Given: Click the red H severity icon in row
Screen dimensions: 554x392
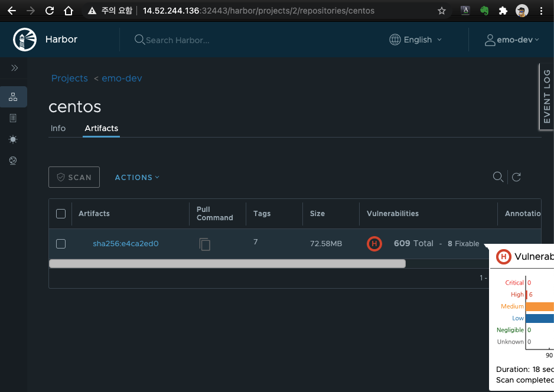Looking at the screenshot, I should [374, 244].
